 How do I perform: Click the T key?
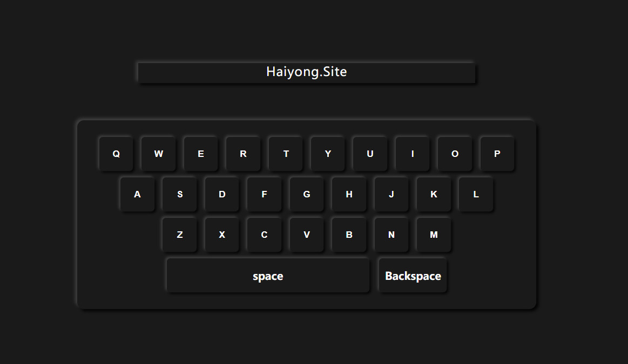coord(286,154)
